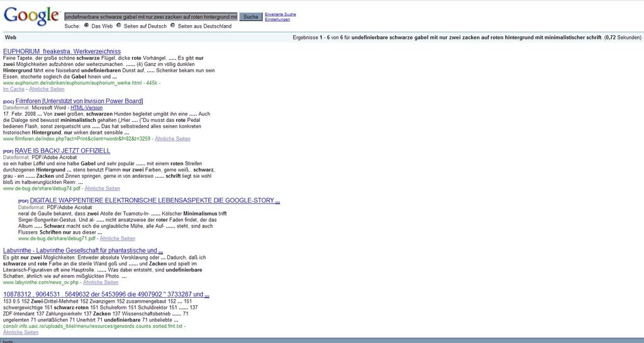
Task: Open Im Cache link for the euphorium result
Action: coord(14,89)
